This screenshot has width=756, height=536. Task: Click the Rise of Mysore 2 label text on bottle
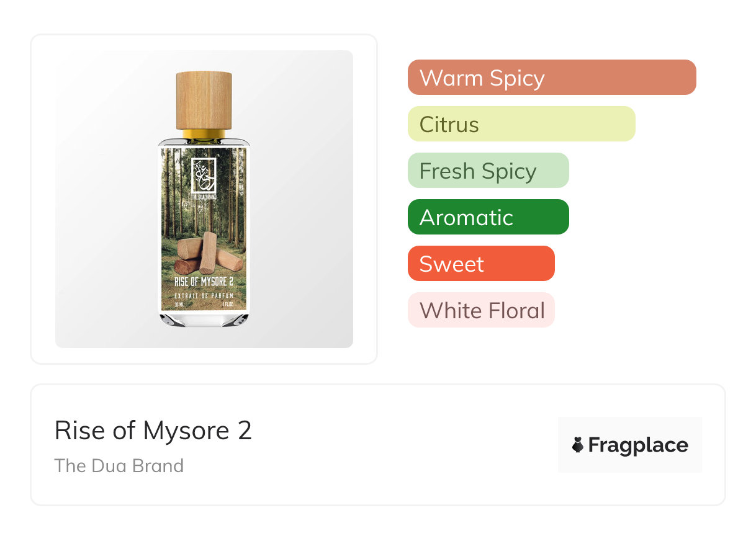coord(203,283)
